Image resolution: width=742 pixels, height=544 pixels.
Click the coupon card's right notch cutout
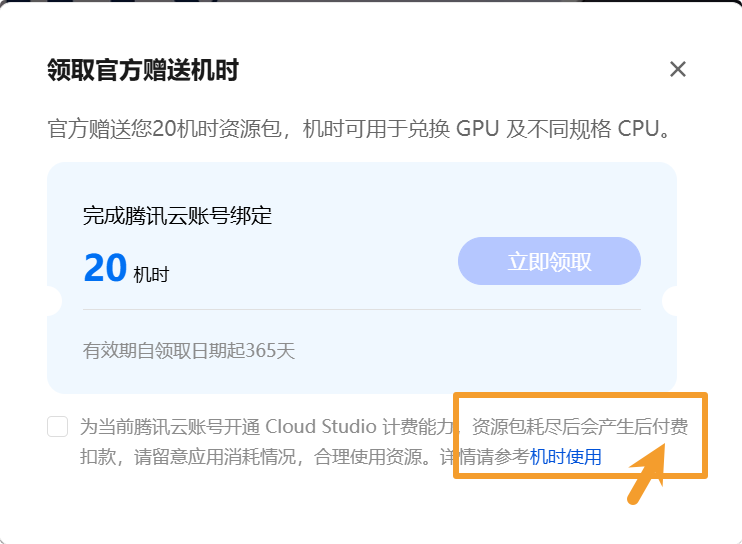click(669, 300)
